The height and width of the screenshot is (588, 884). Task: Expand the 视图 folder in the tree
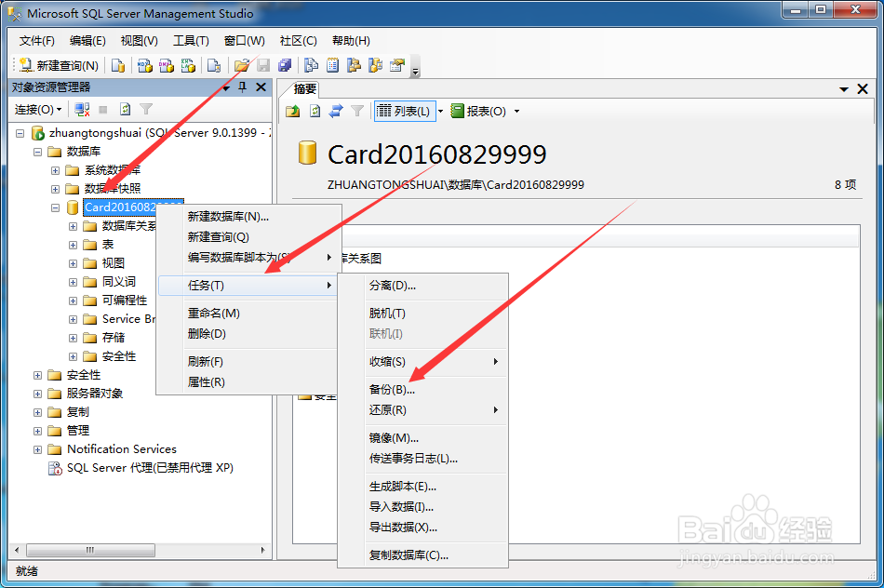(x=73, y=263)
